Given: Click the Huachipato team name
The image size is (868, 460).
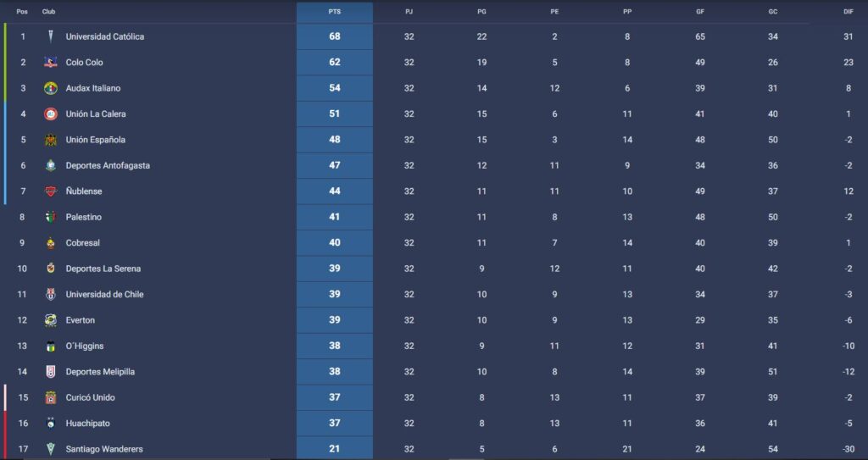Looking at the screenshot, I should pos(87,424).
